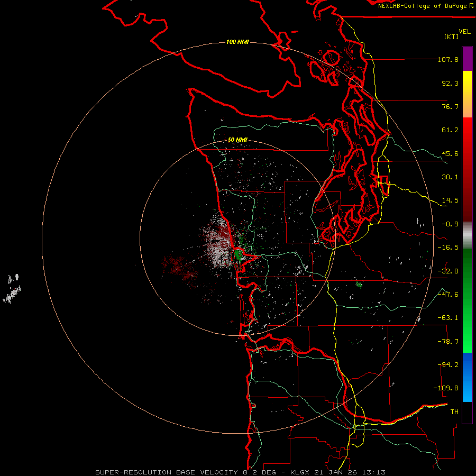Screen dimensions: 476x476
Task: Select the 14.5 scale value
Action: pos(450,200)
